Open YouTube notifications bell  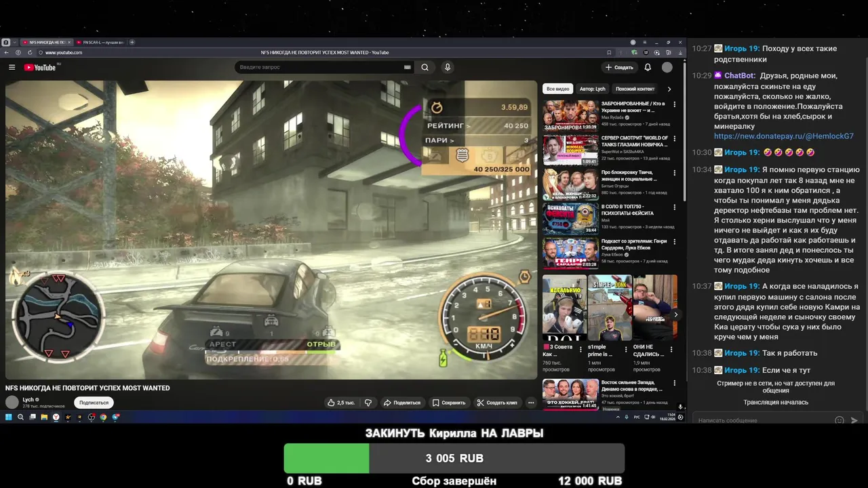(x=648, y=67)
